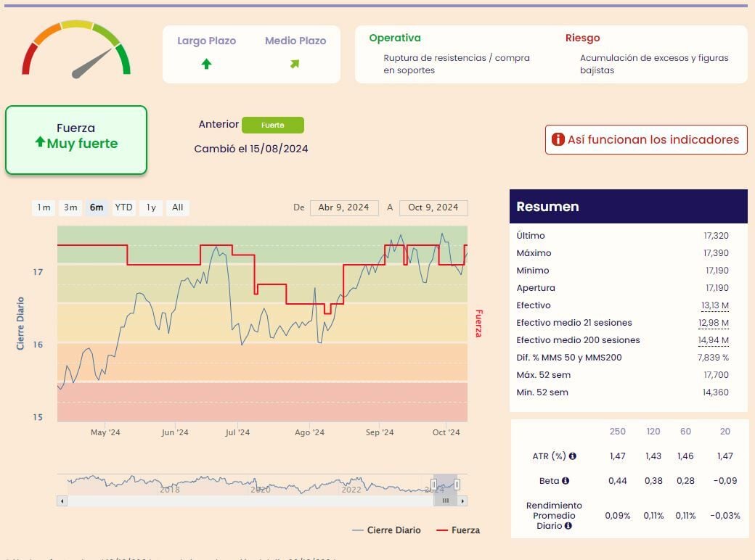The height and width of the screenshot is (560, 755).
Task: Click the end date field Oct 9, 2024
Action: pyautogui.click(x=433, y=208)
